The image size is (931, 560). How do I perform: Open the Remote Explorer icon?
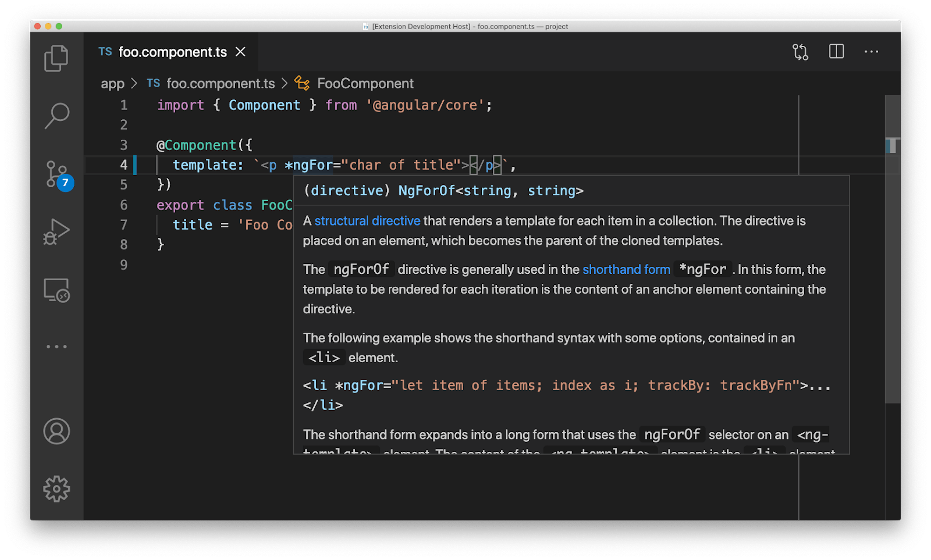click(56, 290)
